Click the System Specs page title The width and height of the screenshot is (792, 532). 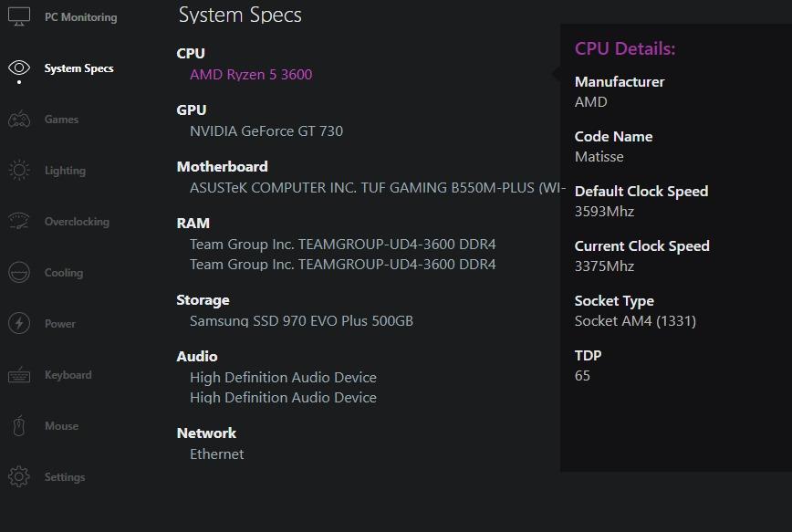241,16
